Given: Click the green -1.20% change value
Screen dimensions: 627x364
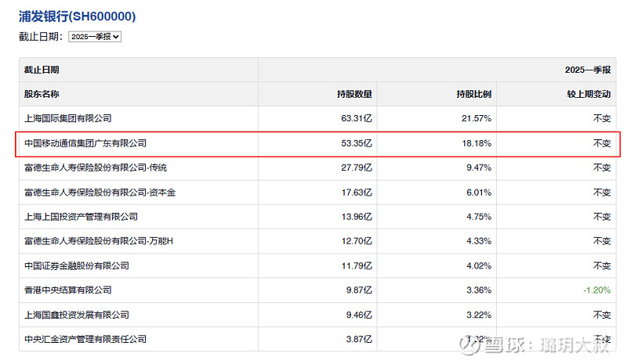Looking at the screenshot, I should pos(596,290).
